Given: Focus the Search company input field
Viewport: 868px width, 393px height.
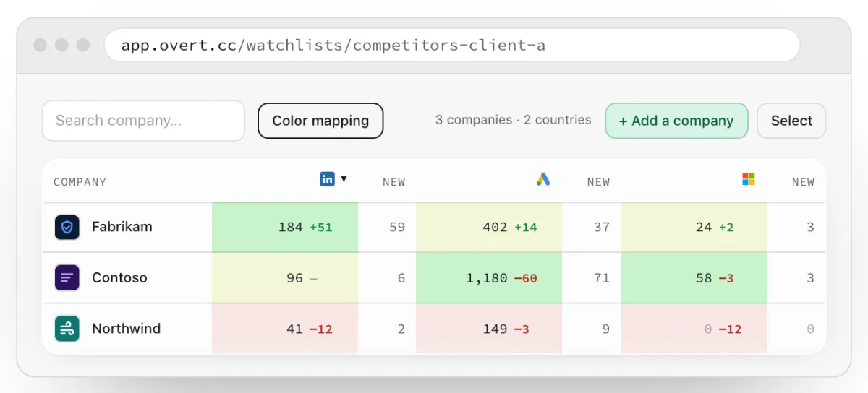Looking at the screenshot, I should click(x=144, y=121).
